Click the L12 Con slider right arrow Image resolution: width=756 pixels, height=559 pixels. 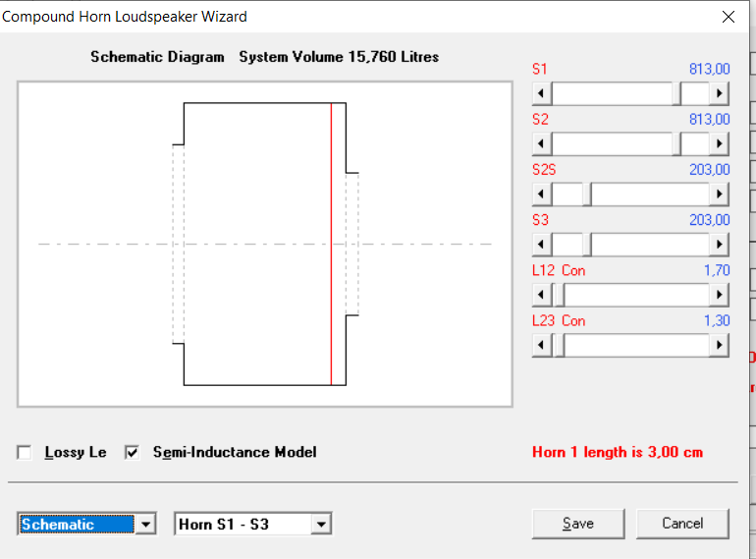coord(719,294)
